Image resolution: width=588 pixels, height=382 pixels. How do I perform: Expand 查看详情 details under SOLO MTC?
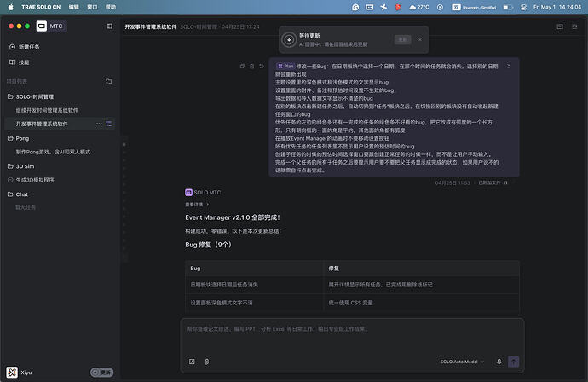(197, 205)
